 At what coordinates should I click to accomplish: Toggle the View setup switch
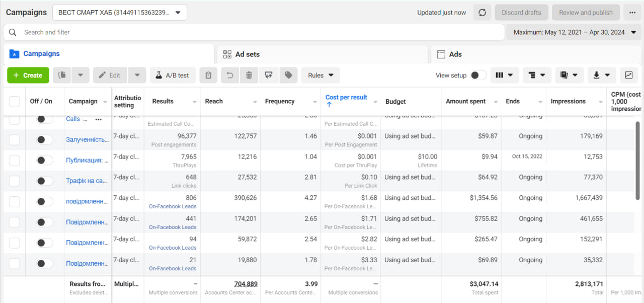point(478,75)
